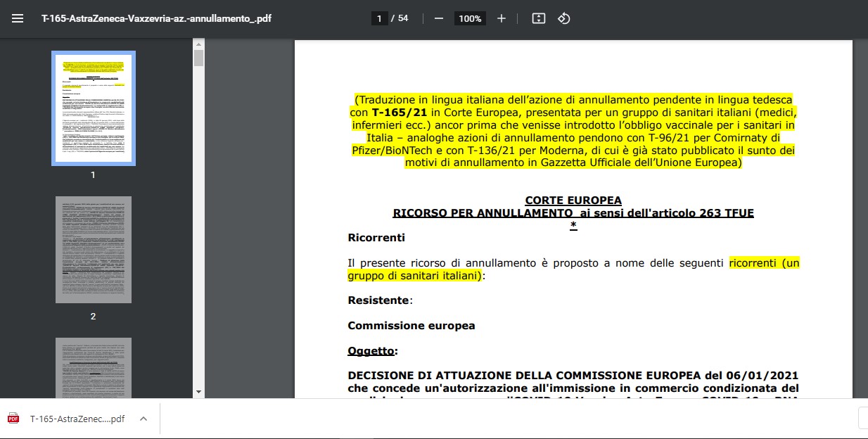Open downloaded T-165-AstraZenec....pdf file
This screenshot has width=868, height=439.
click(x=77, y=419)
